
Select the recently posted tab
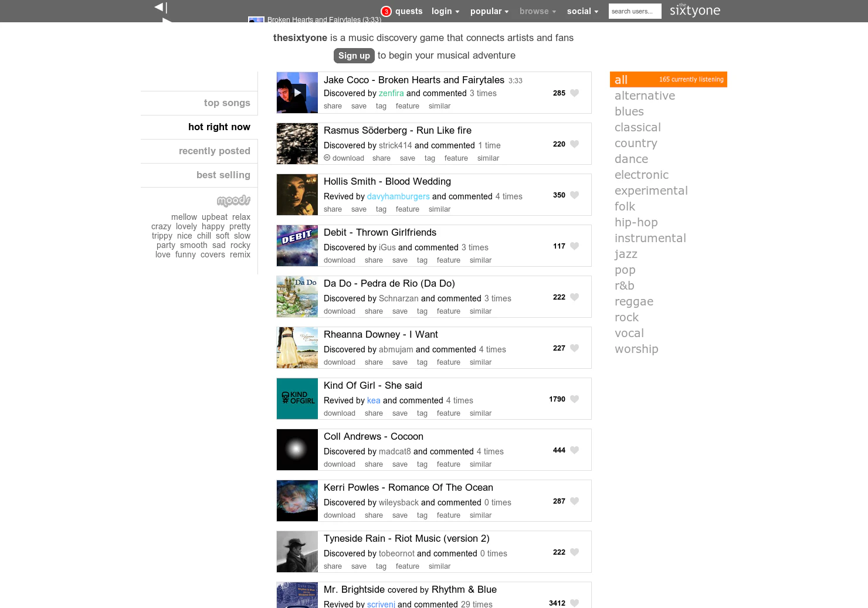point(215,151)
